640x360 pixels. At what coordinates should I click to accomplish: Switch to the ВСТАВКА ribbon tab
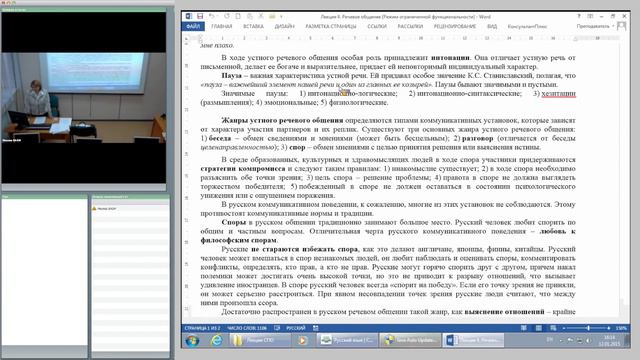tap(253, 27)
